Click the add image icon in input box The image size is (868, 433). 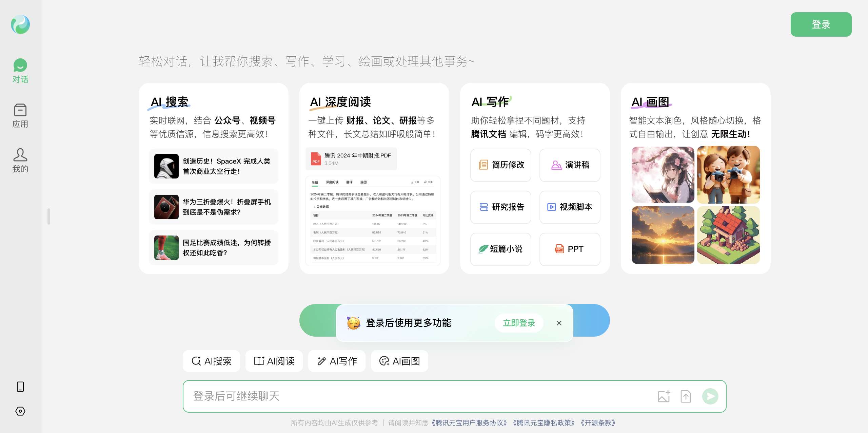pyautogui.click(x=664, y=396)
